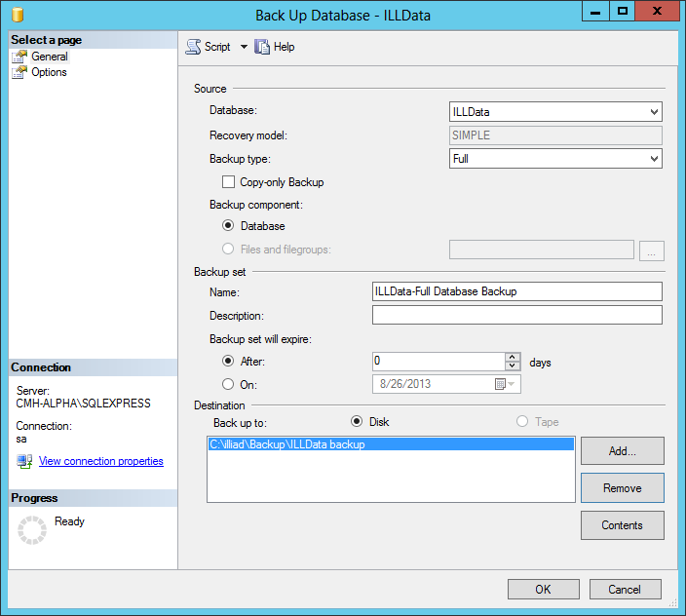Select the Options page icon
The height and width of the screenshot is (616, 686).
tap(19, 72)
